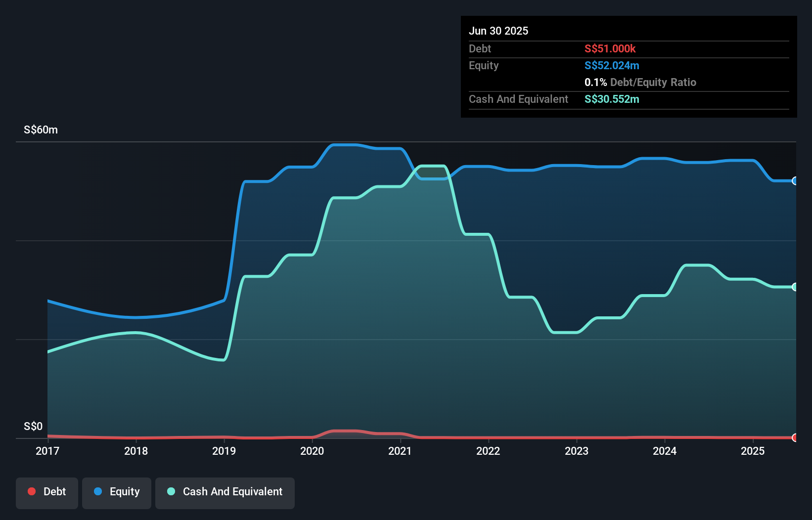Toggle the Debt series visibility
The image size is (812, 520).
47,492
